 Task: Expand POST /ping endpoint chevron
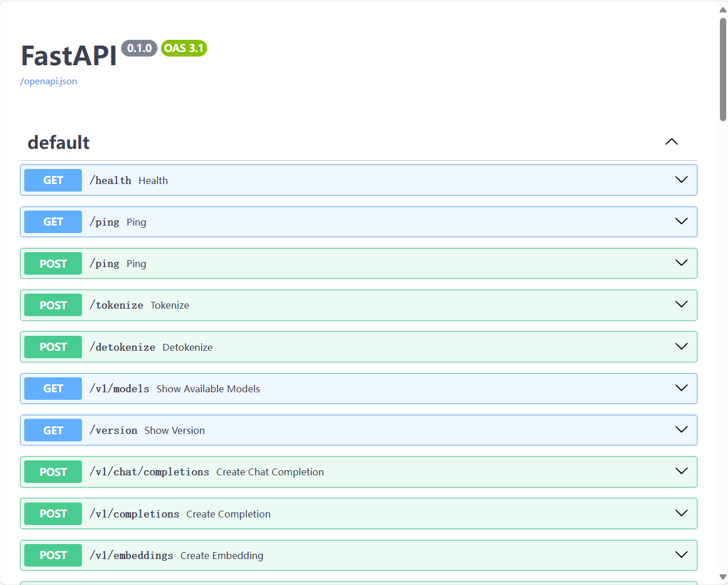[x=681, y=263]
